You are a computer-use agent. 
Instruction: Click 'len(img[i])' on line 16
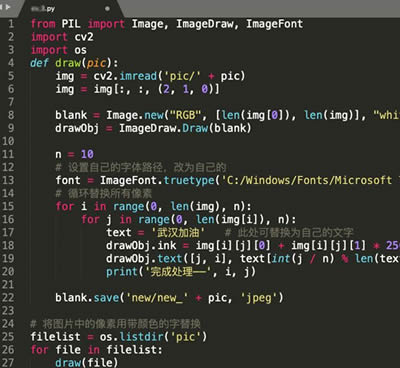(x=233, y=220)
